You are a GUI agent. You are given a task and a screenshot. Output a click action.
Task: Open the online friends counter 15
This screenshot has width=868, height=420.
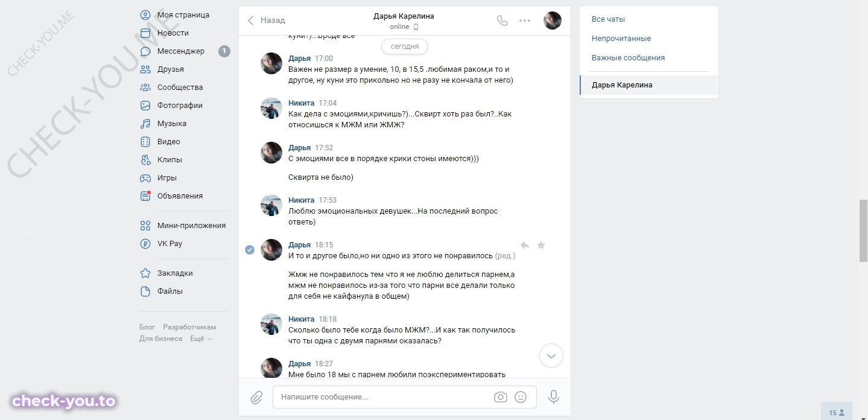coord(837,413)
